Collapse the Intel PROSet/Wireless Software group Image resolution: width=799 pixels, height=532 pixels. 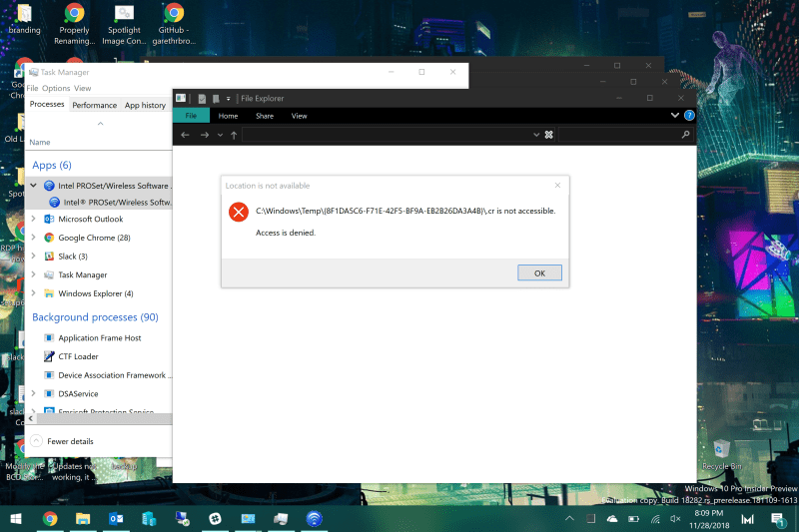coord(33,186)
